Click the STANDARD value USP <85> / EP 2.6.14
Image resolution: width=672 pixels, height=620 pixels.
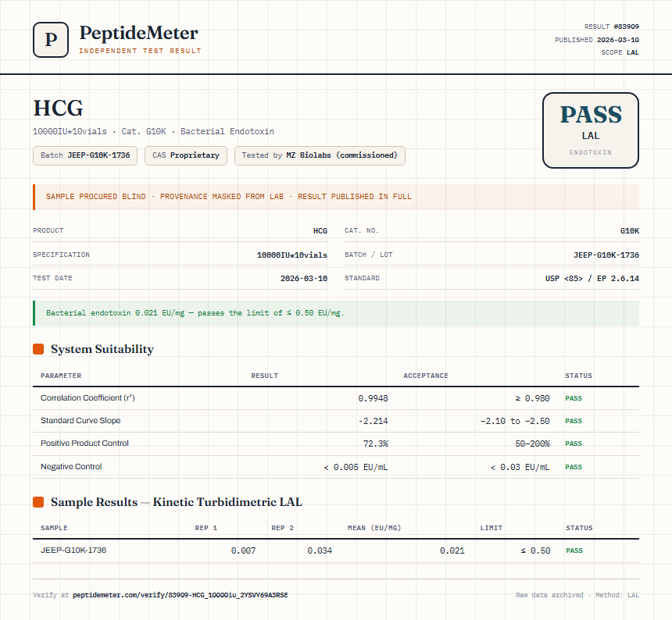tap(592, 278)
